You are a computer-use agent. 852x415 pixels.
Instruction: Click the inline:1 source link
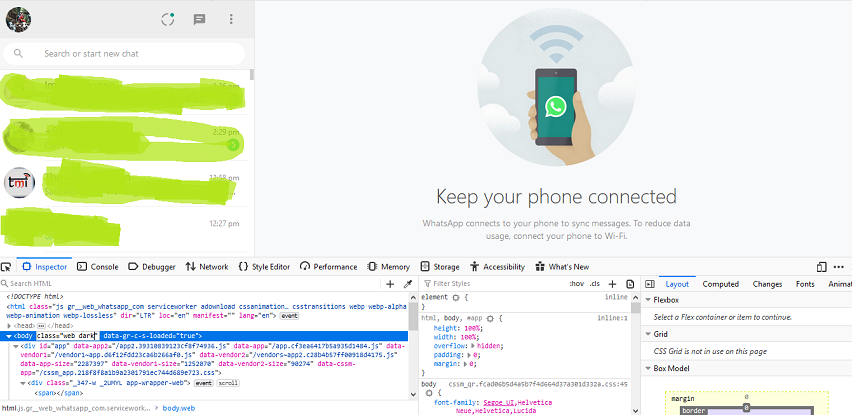point(612,318)
